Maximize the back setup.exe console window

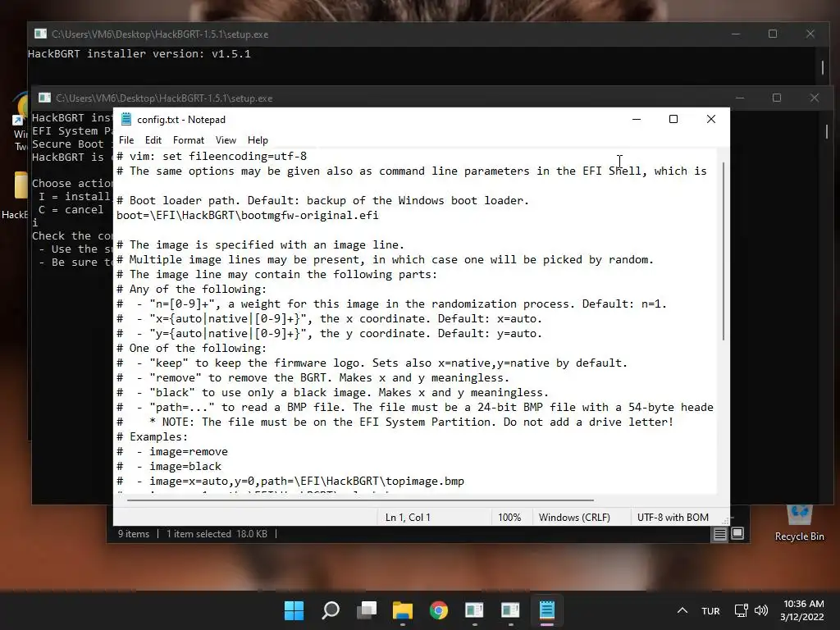coord(773,34)
